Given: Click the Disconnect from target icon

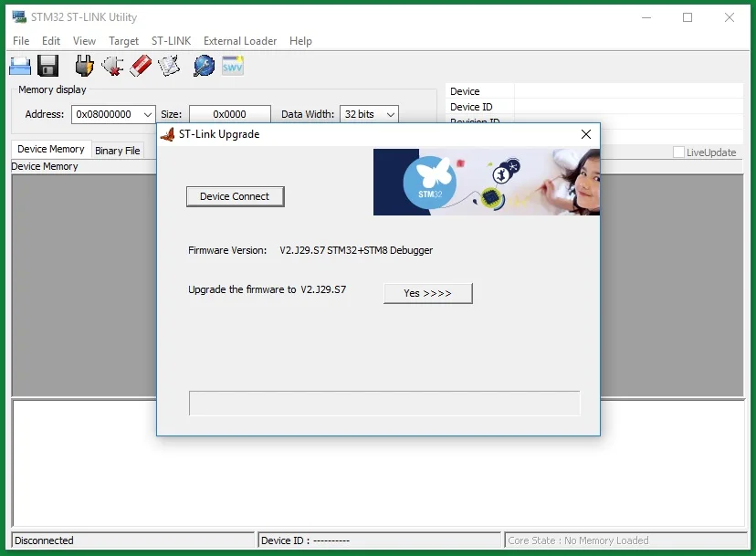Looking at the screenshot, I should tap(112, 66).
